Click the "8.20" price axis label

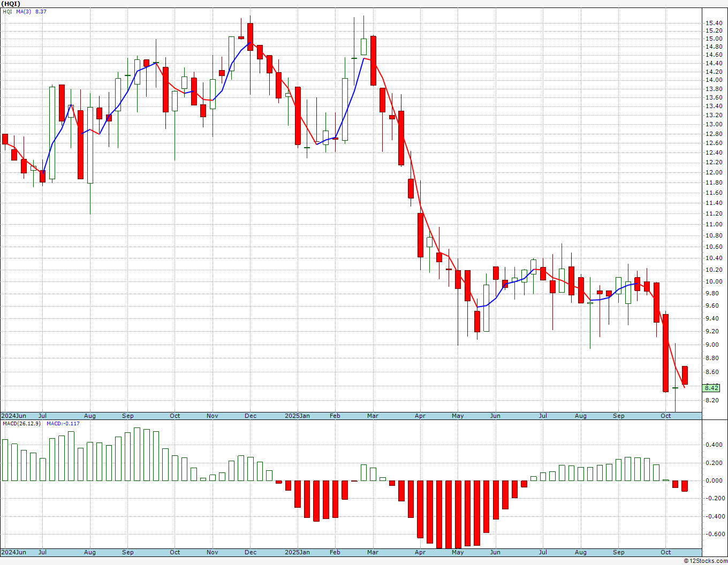(712, 400)
